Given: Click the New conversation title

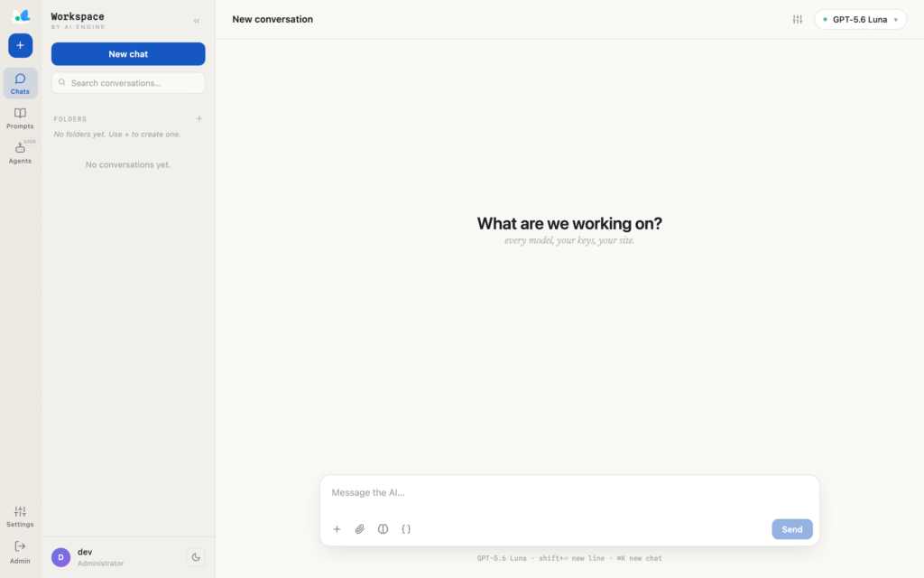Looking at the screenshot, I should click(x=273, y=20).
